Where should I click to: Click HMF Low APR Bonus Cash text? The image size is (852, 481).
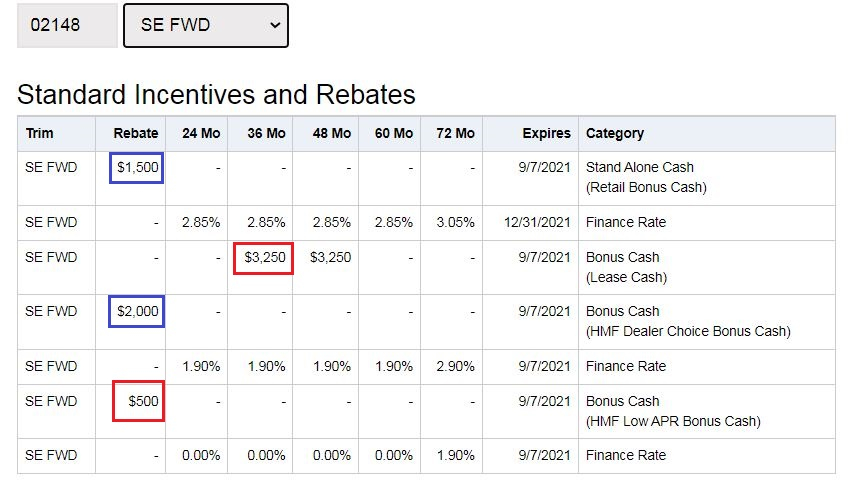(673, 421)
